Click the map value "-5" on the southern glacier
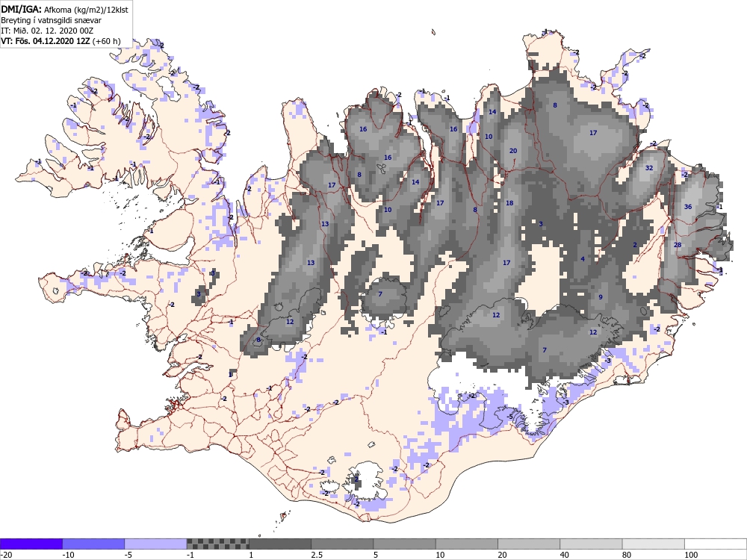The image size is (747, 560). pyautogui.click(x=509, y=417)
